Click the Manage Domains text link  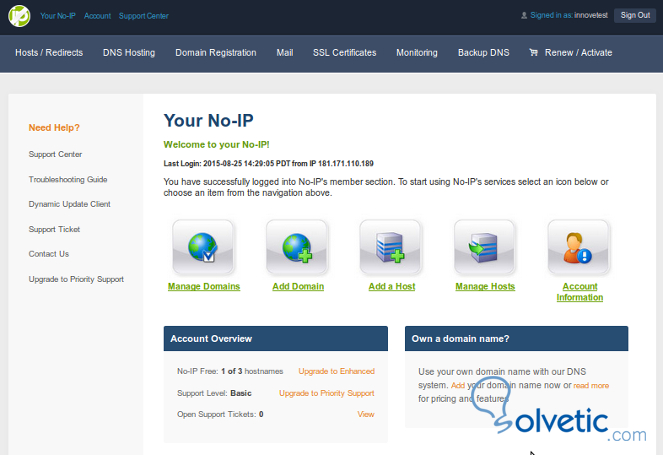(x=204, y=287)
